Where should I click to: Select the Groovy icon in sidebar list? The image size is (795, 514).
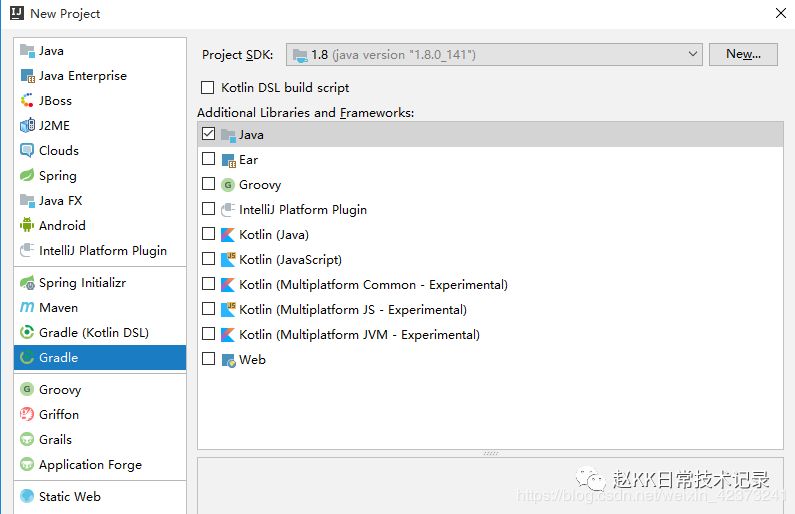(x=27, y=389)
